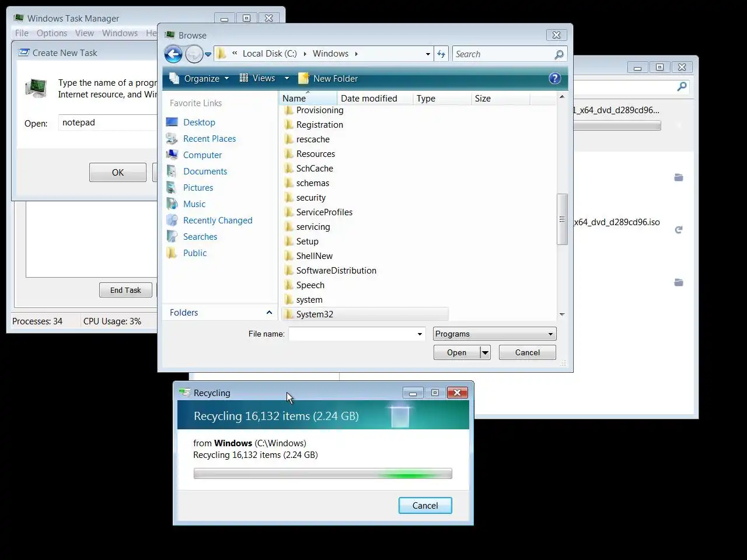
Task: Open the Organize menu
Action: point(199,78)
